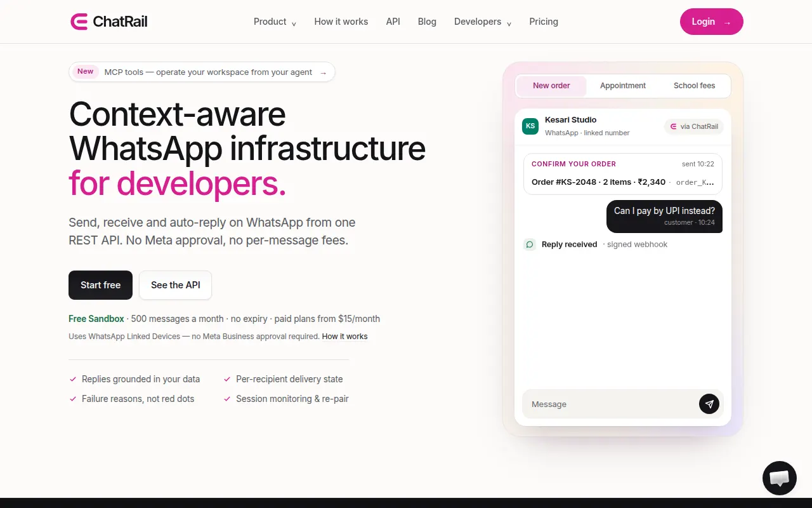Screen dimensions: 812x508
Task: Click the 'signed webhook' text
Action: [x=637, y=244]
